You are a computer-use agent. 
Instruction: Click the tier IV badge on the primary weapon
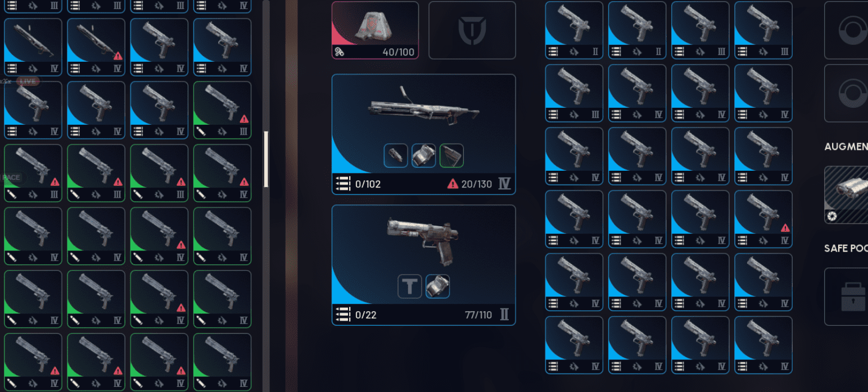[x=504, y=184]
